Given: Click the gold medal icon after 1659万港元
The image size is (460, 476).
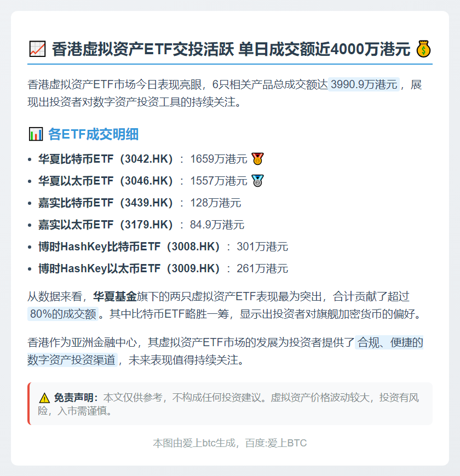Looking at the screenshot, I should tap(257, 159).
